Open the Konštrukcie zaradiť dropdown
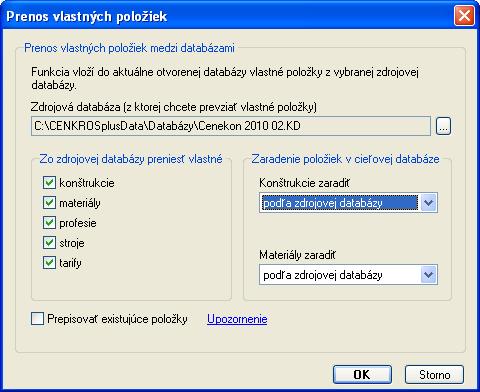The width and height of the screenshot is (480, 392). point(348,203)
